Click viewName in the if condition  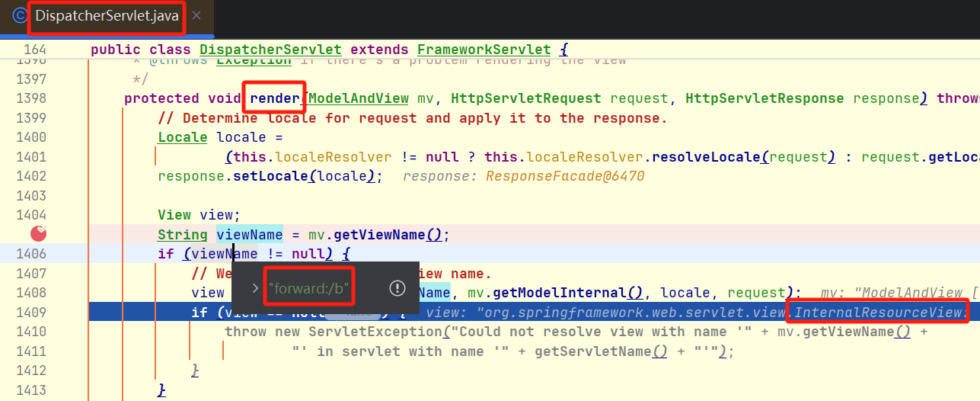click(224, 254)
